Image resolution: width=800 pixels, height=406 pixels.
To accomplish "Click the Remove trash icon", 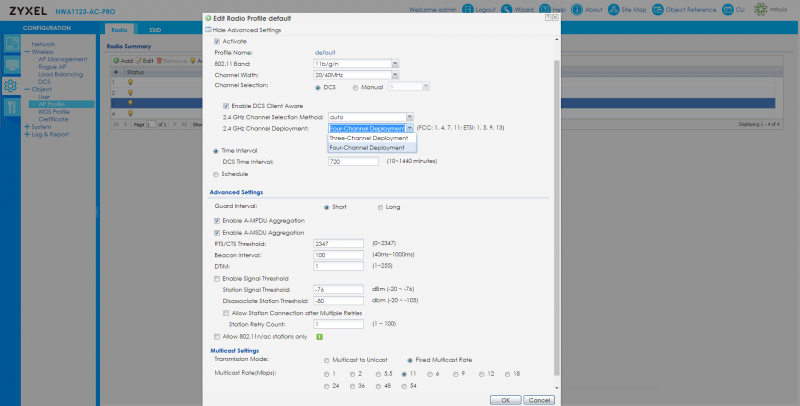I will 159,61.
